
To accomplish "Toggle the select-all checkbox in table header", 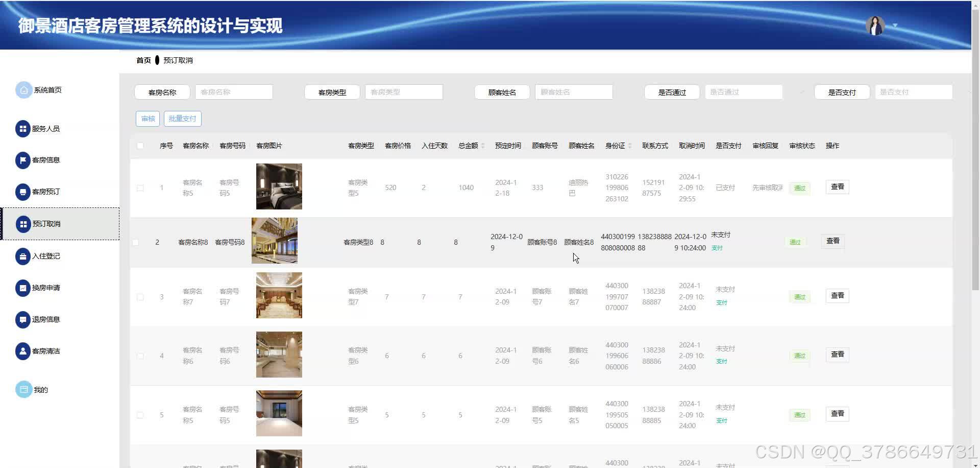I will (x=140, y=146).
